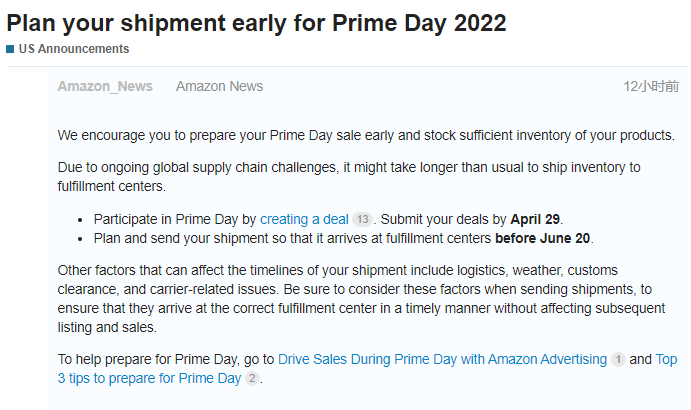The height and width of the screenshot is (410, 691).
Task: Follow the 'creating a deal' link
Action: click(304, 219)
